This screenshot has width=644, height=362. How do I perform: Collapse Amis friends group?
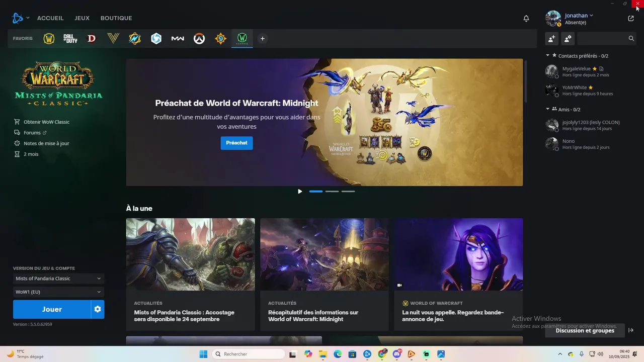[x=548, y=109]
